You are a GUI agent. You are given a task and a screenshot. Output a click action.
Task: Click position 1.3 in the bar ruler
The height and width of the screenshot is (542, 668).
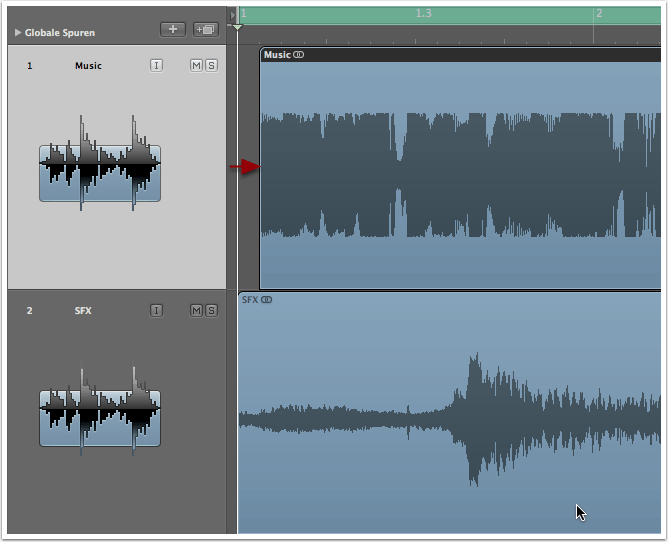point(423,14)
